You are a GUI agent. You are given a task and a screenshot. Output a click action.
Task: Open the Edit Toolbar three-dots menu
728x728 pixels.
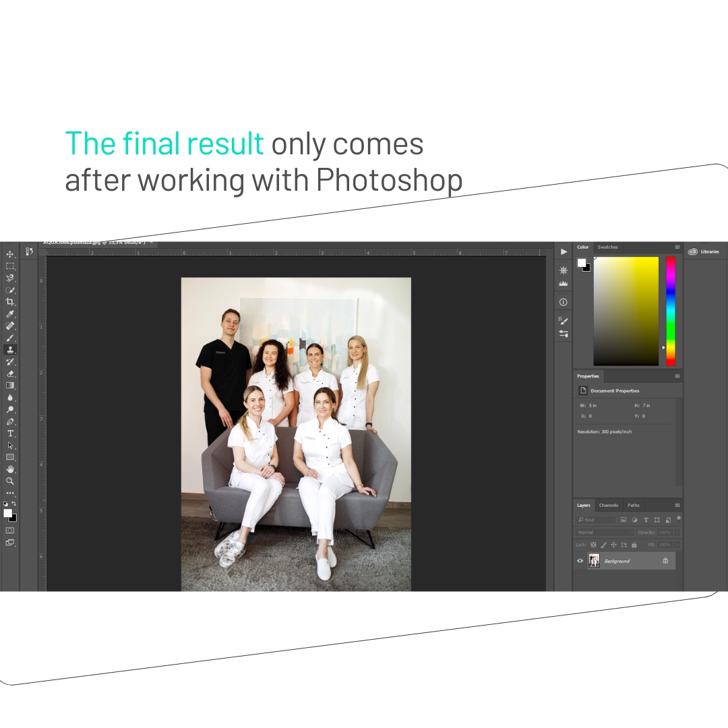9,493
